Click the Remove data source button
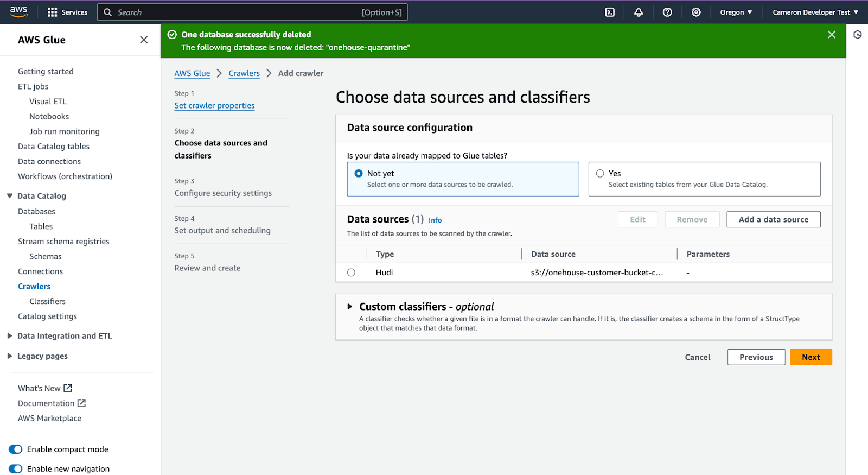868x475 pixels. click(x=692, y=219)
